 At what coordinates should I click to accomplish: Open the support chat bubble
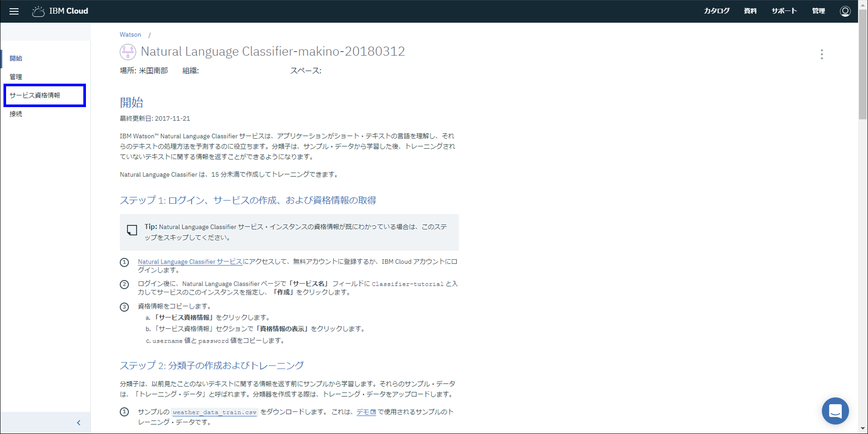(x=835, y=411)
